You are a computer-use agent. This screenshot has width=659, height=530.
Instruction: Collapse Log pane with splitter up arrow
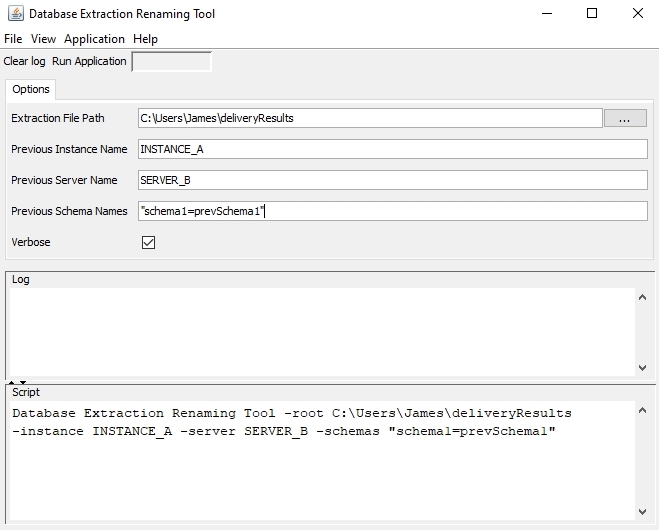tap(11, 381)
